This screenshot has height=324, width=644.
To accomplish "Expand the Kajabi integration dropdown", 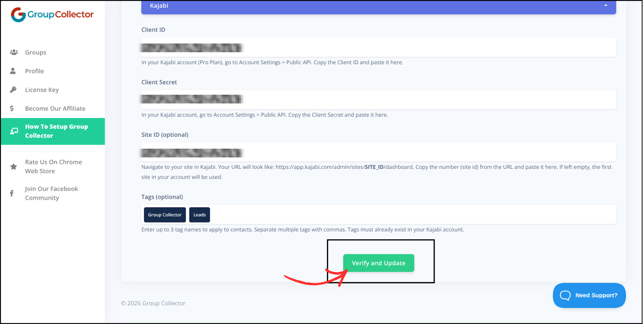I will [x=378, y=7].
